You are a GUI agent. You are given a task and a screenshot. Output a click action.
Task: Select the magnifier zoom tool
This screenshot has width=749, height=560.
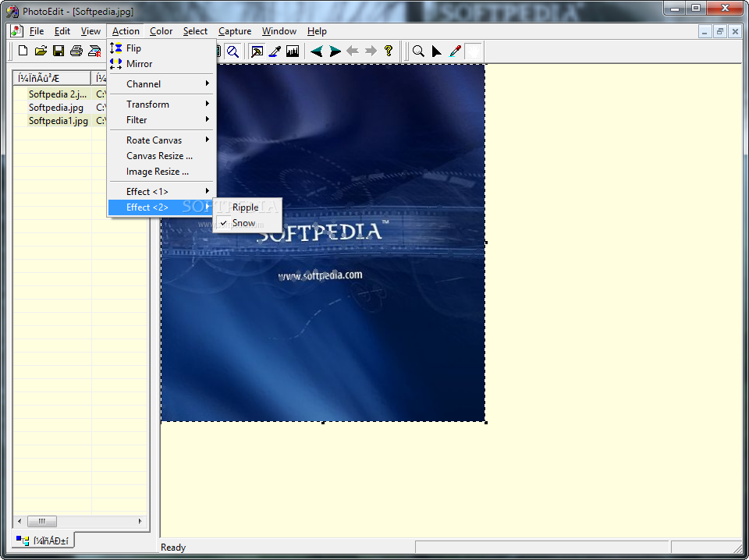[x=418, y=51]
